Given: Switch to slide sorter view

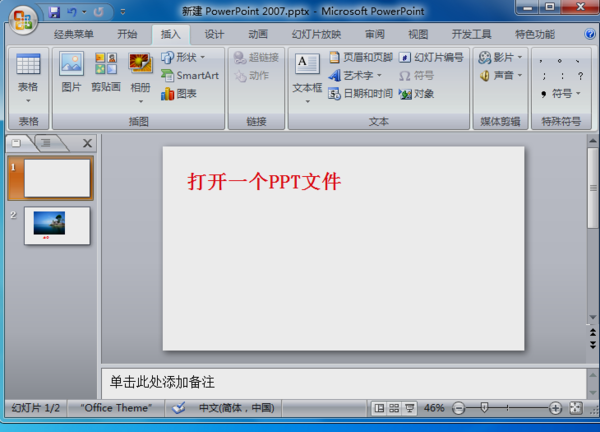Looking at the screenshot, I should pyautogui.click(x=394, y=408).
